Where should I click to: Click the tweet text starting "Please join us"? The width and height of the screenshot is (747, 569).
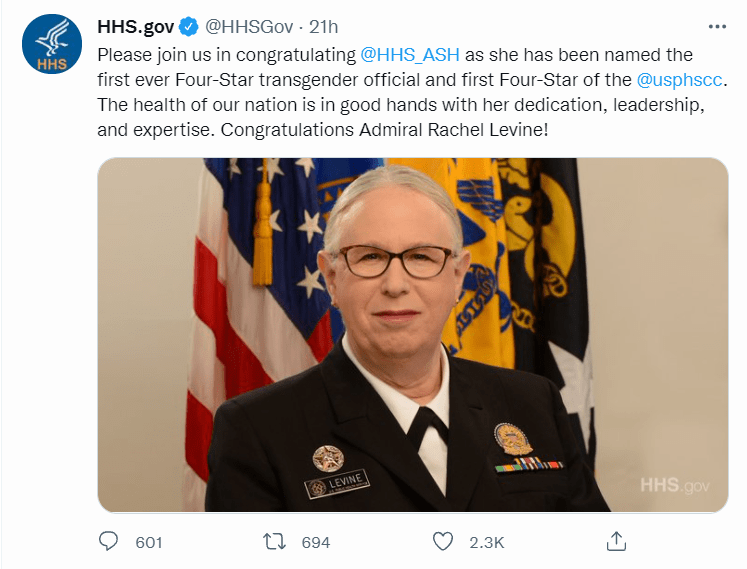tap(412, 92)
